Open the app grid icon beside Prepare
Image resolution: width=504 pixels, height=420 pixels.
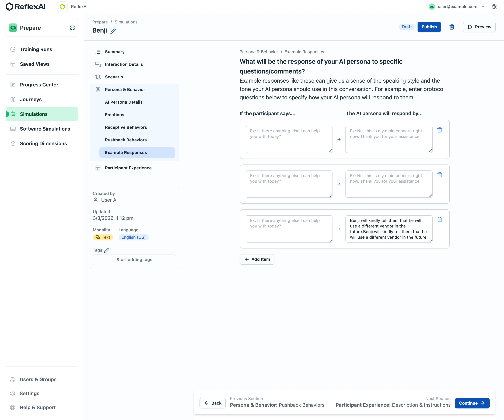(72, 28)
